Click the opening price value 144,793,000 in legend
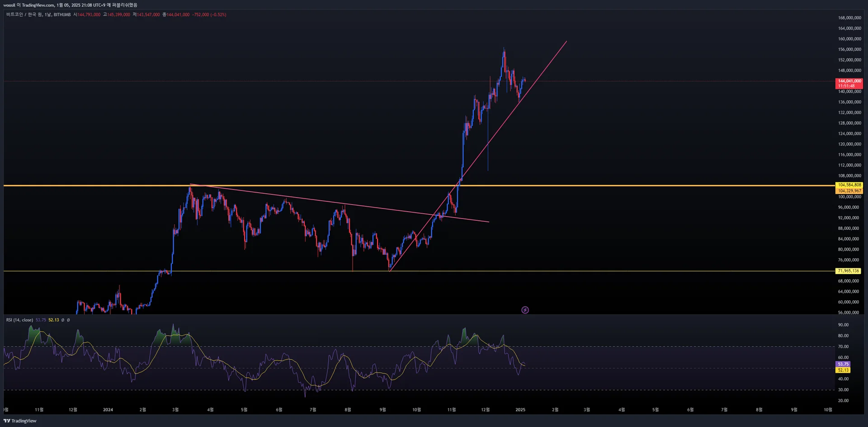The width and height of the screenshot is (868, 427). pos(89,14)
